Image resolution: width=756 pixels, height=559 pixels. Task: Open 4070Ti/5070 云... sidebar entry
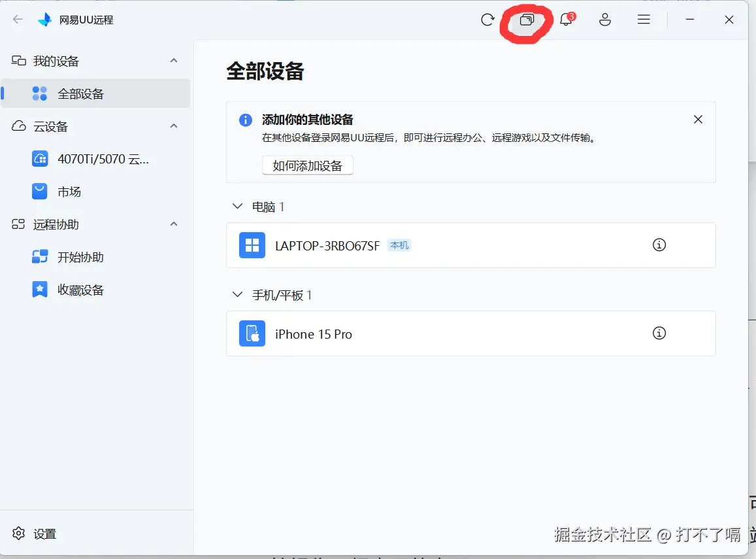[95, 159]
